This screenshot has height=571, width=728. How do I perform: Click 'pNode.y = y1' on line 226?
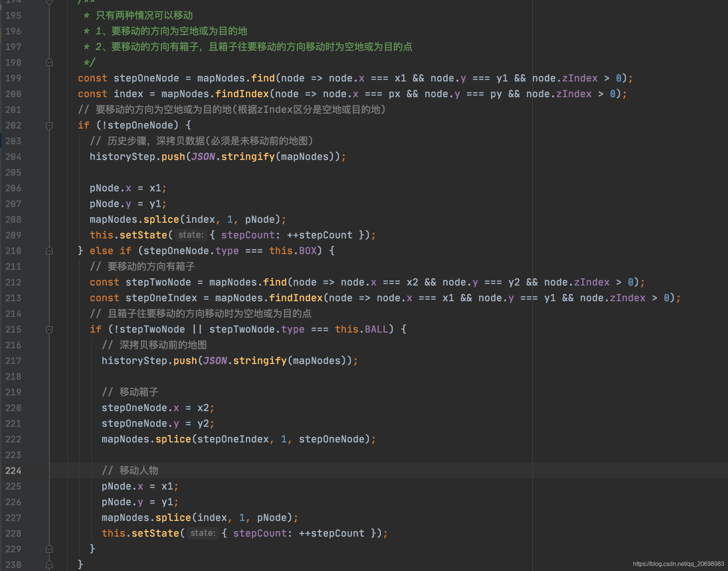[137, 502]
